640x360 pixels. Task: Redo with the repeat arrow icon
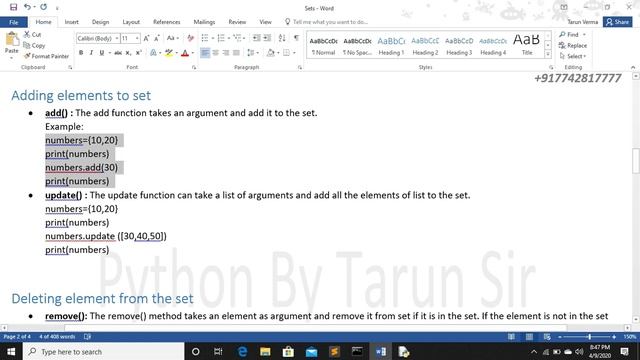point(43,7)
